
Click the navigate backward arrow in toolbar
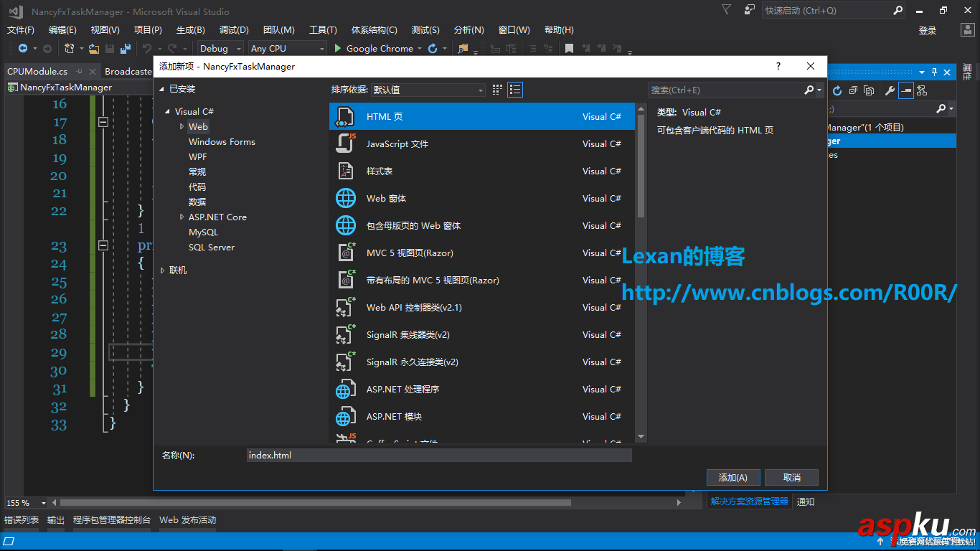[23, 49]
